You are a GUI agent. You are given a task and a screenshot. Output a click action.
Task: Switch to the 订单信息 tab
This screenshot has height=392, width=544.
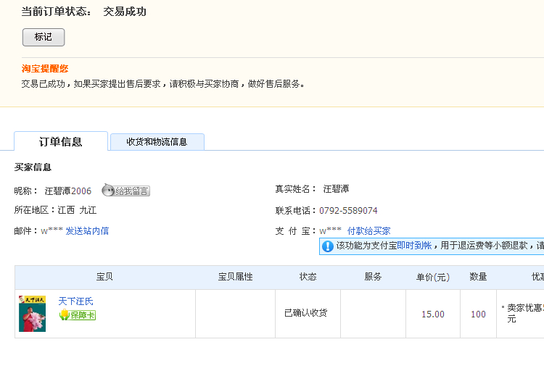60,142
